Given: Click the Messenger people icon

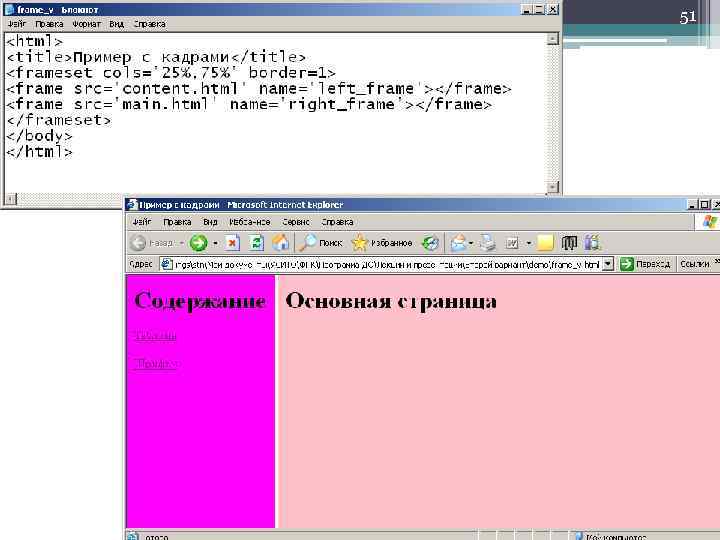Looking at the screenshot, I should click(x=592, y=242).
